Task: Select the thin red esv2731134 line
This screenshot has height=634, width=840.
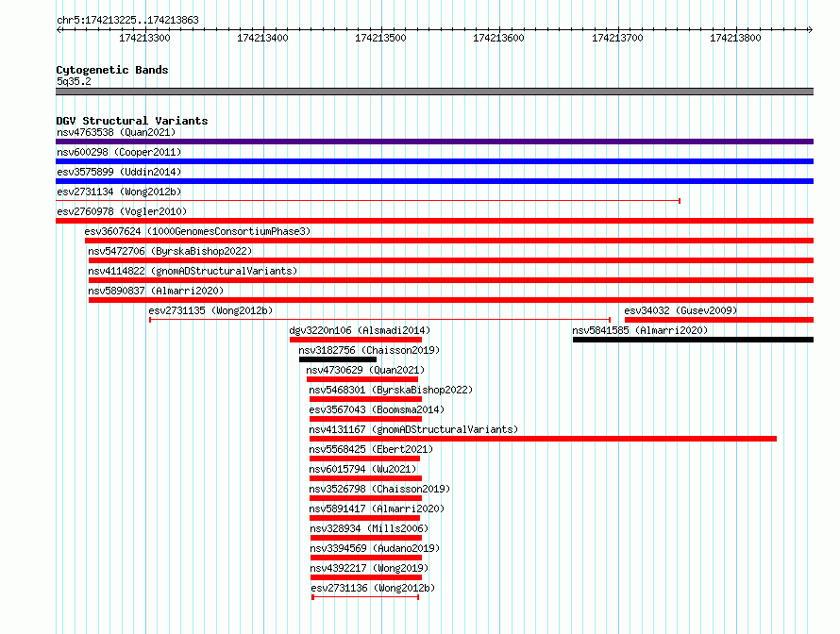Action: [368, 201]
